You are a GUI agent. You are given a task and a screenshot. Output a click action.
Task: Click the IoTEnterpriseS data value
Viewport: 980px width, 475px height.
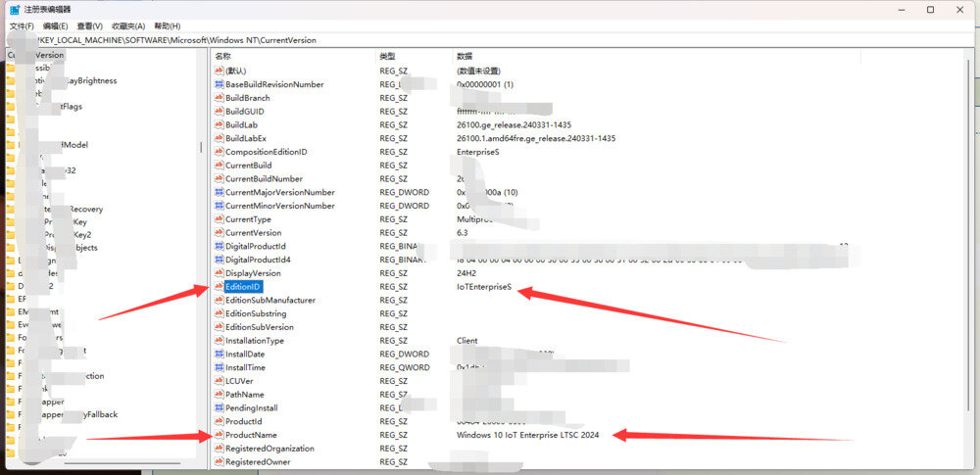point(484,287)
